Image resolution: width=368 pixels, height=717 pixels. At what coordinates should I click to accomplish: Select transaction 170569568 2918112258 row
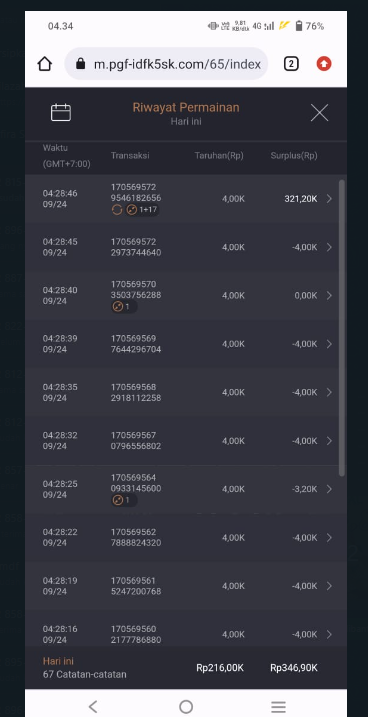[183, 392]
